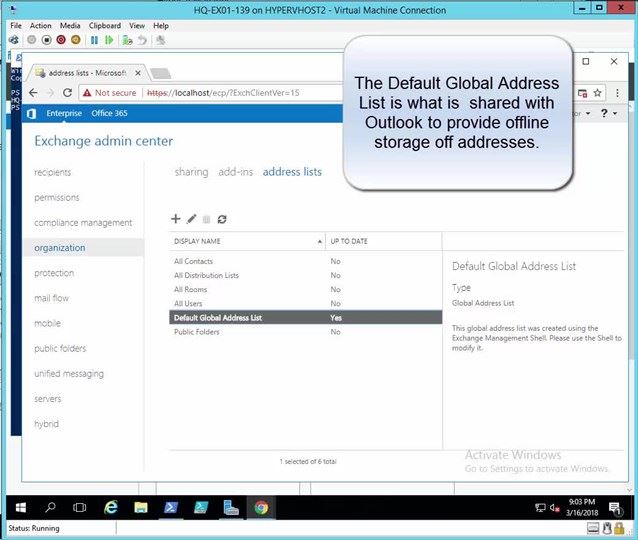Image resolution: width=638 pixels, height=540 pixels.
Task: Select the recipients navigation item
Action: click(x=53, y=172)
